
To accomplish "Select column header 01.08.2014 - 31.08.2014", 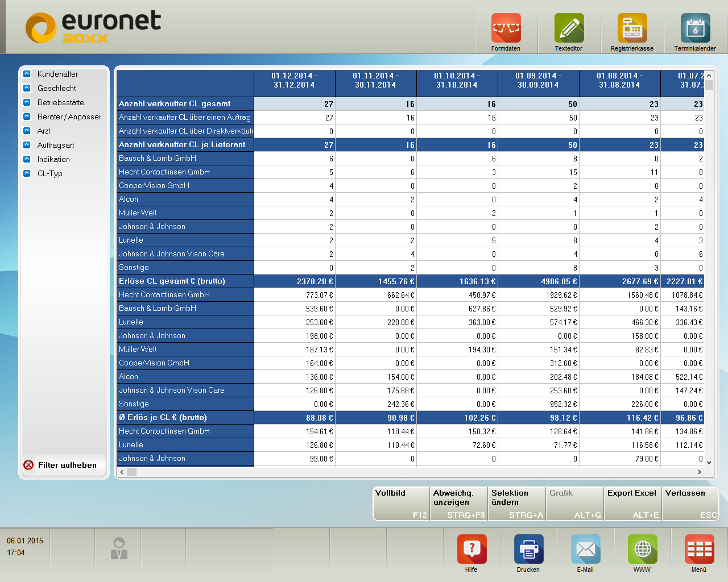I will tap(620, 84).
